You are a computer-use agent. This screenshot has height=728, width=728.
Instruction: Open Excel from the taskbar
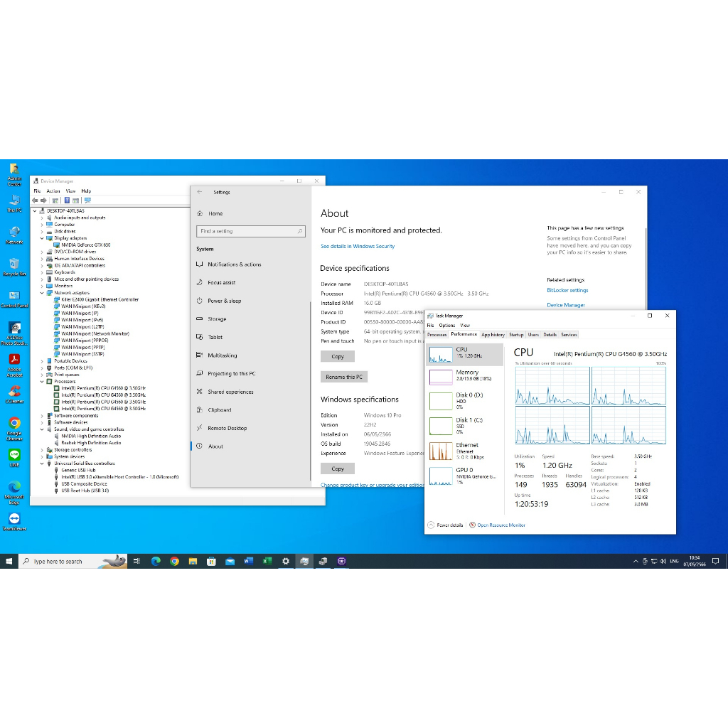pyautogui.click(x=267, y=561)
